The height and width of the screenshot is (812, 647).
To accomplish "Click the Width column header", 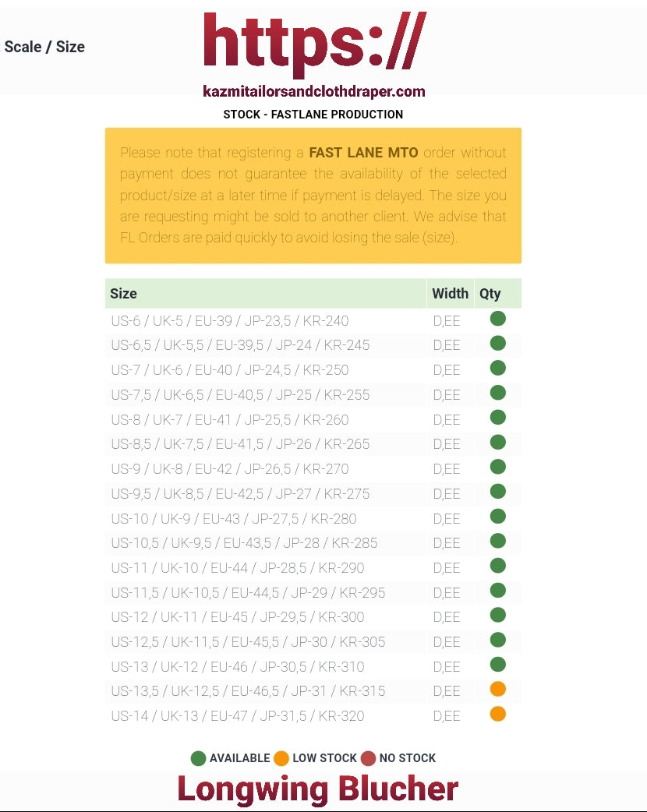I will tap(450, 294).
